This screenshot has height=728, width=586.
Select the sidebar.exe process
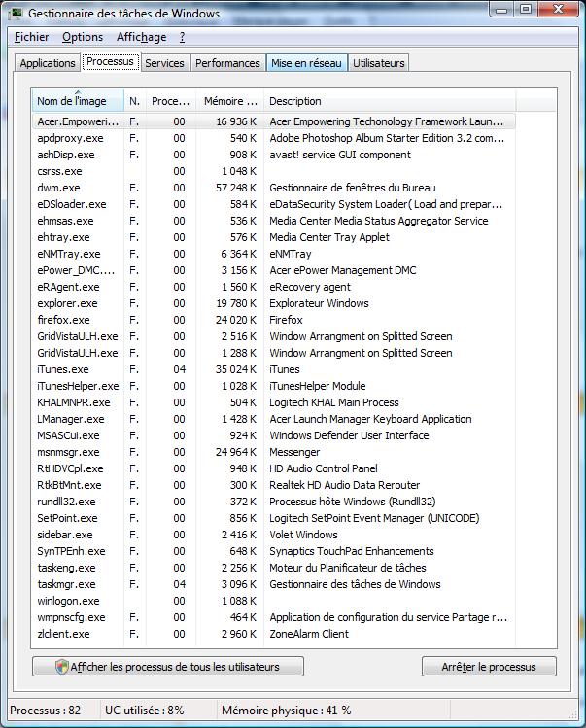click(274, 535)
